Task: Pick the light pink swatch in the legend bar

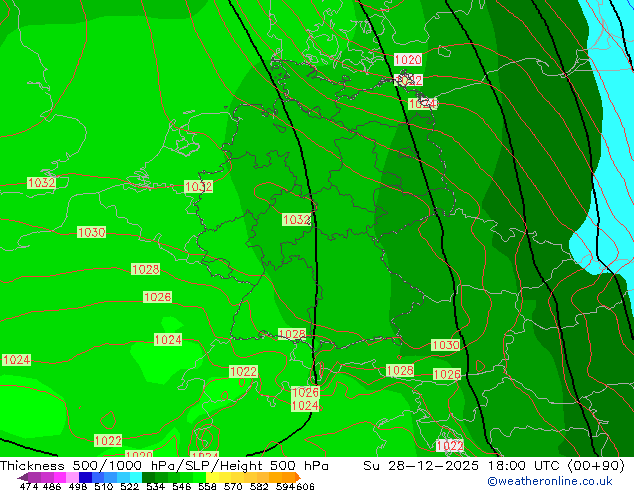Action: tap(72, 477)
